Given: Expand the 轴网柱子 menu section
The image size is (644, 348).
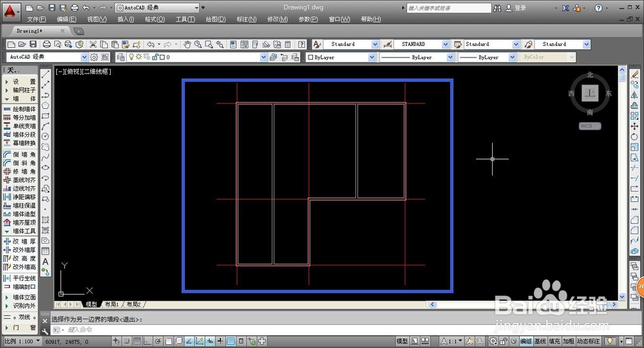Looking at the screenshot, I should 20,90.
